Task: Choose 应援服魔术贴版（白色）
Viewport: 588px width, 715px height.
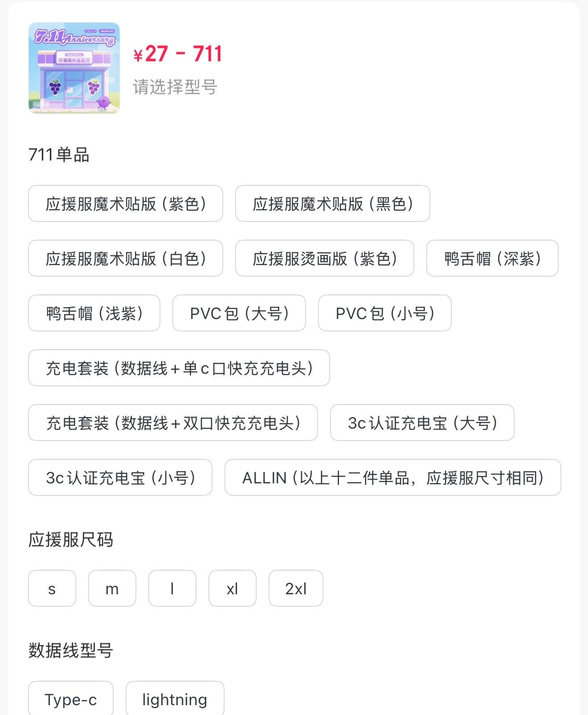Action: coord(126,258)
